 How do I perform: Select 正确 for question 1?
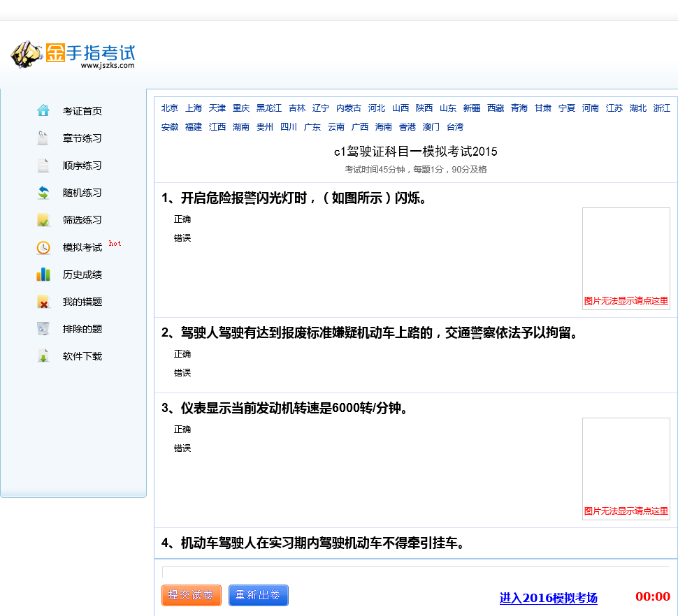182,219
